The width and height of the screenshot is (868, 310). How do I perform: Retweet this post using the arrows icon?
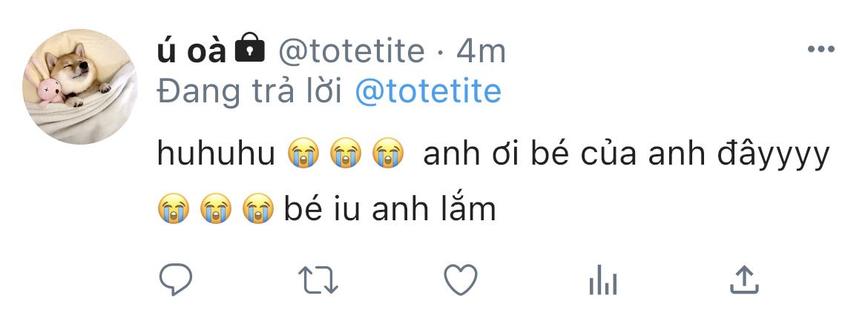point(319,279)
